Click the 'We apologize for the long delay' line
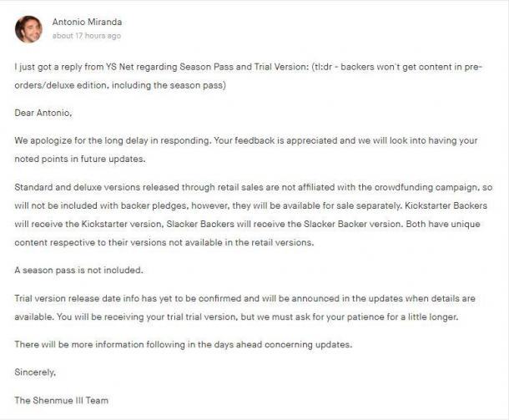This screenshot has width=509, height=420. click(x=246, y=140)
